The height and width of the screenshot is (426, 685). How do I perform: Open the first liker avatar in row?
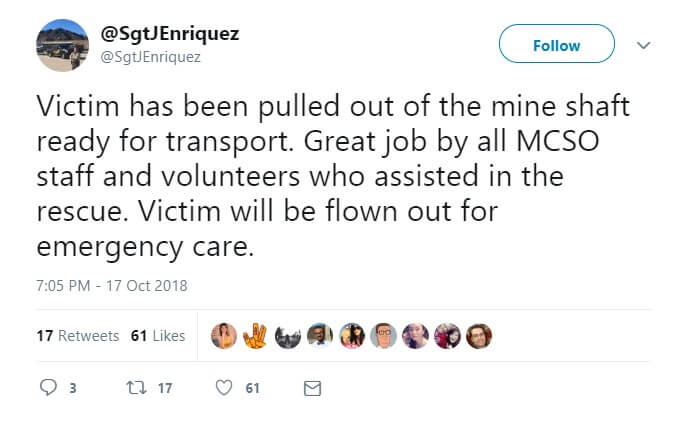[x=224, y=336]
